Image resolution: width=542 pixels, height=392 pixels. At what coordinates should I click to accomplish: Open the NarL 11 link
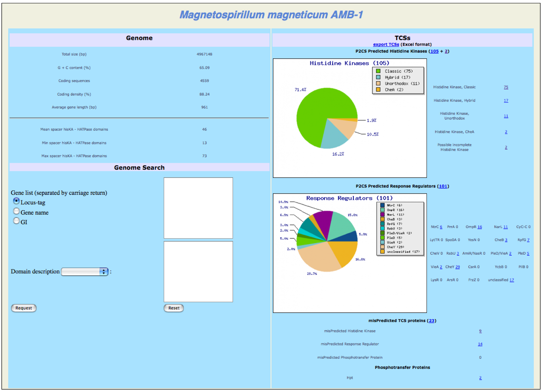505,227
